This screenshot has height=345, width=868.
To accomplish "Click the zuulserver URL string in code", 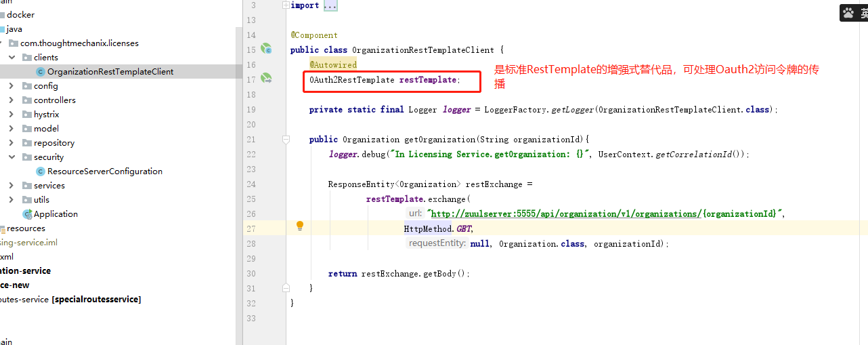I will [x=605, y=214].
